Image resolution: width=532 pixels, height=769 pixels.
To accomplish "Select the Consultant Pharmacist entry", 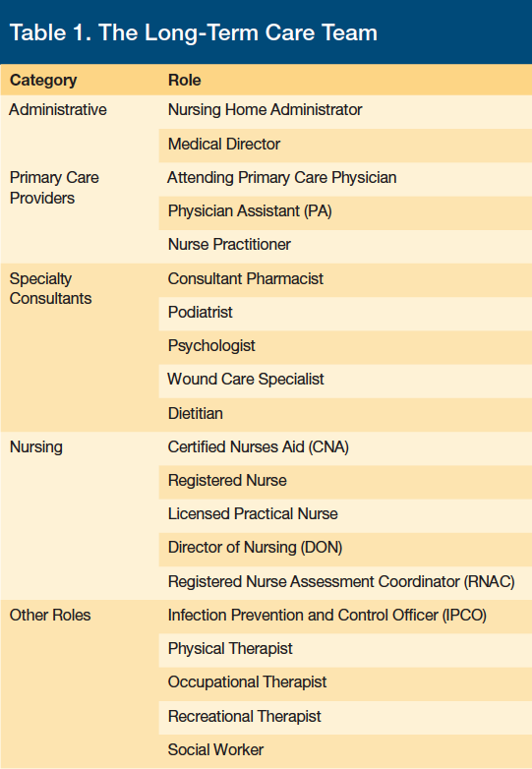I will (x=246, y=278).
